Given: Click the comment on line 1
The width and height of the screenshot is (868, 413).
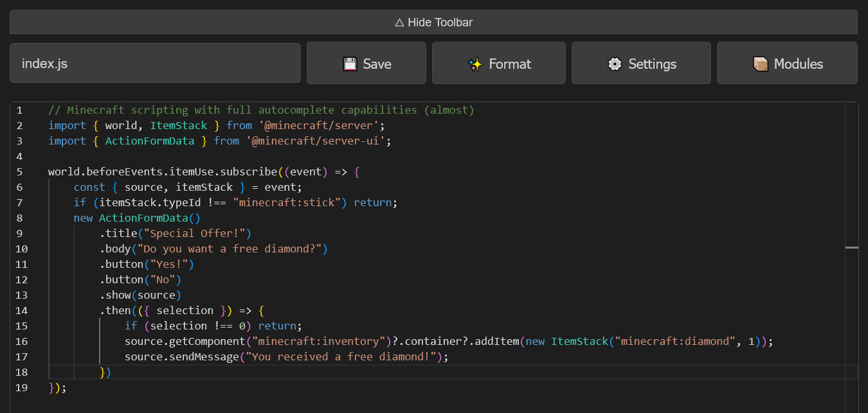Looking at the screenshot, I should (x=257, y=110).
